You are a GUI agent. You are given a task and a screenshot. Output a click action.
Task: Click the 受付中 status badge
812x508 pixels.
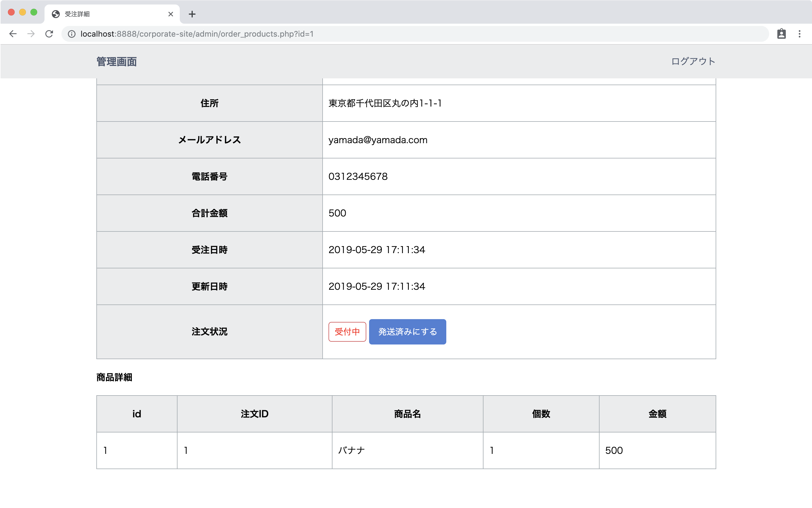click(347, 332)
